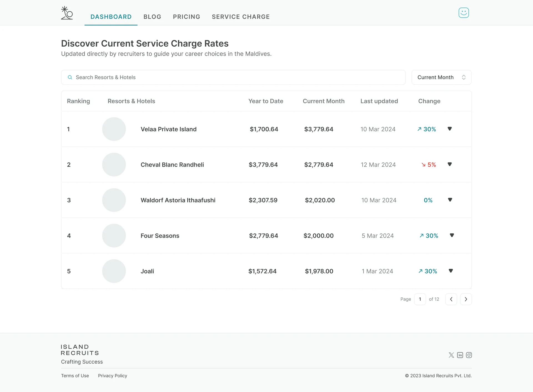
Task: Click Velaa's $3,779.64 current month value
Action: pos(319,129)
